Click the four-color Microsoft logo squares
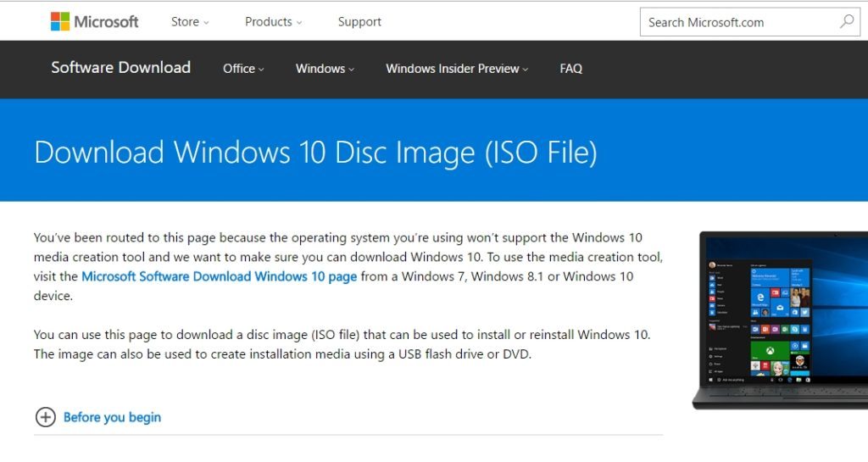 pyautogui.click(x=60, y=21)
